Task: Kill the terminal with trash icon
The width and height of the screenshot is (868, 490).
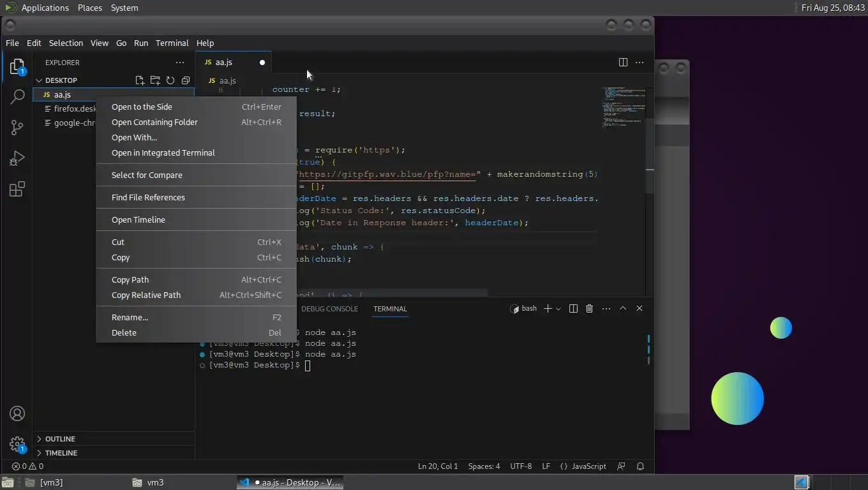Action: coord(589,309)
